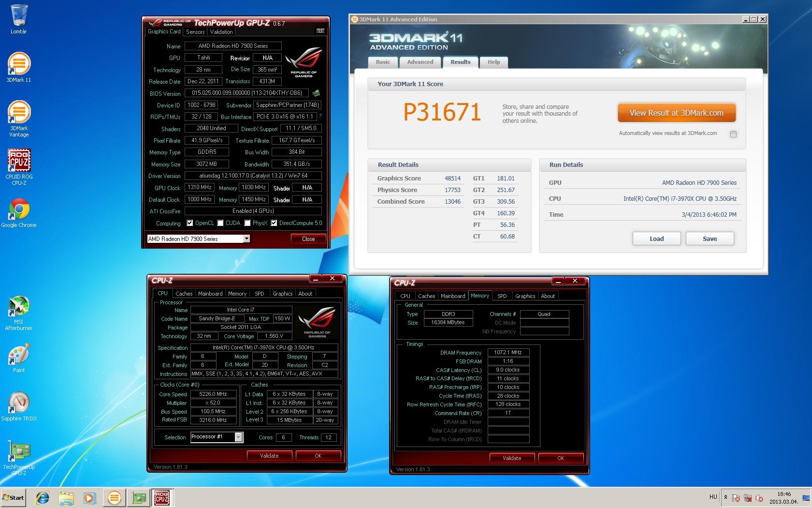
Task: Open SPD tab in left CPU-Z window
Action: (x=260, y=294)
